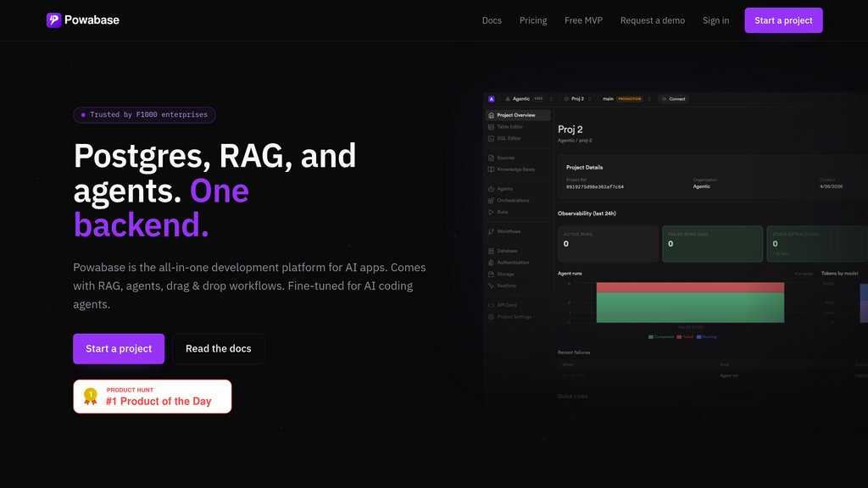
Task: Click the header Start a project button
Action: 783,20
